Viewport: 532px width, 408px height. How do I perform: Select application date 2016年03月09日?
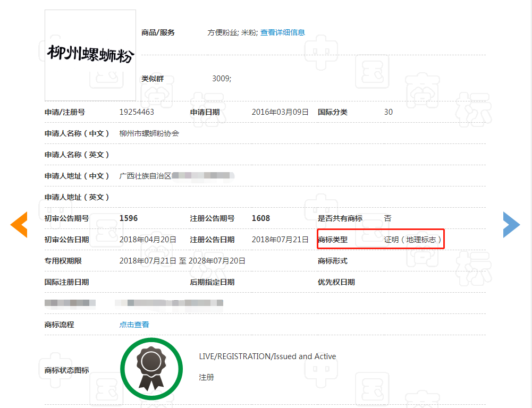tap(280, 112)
